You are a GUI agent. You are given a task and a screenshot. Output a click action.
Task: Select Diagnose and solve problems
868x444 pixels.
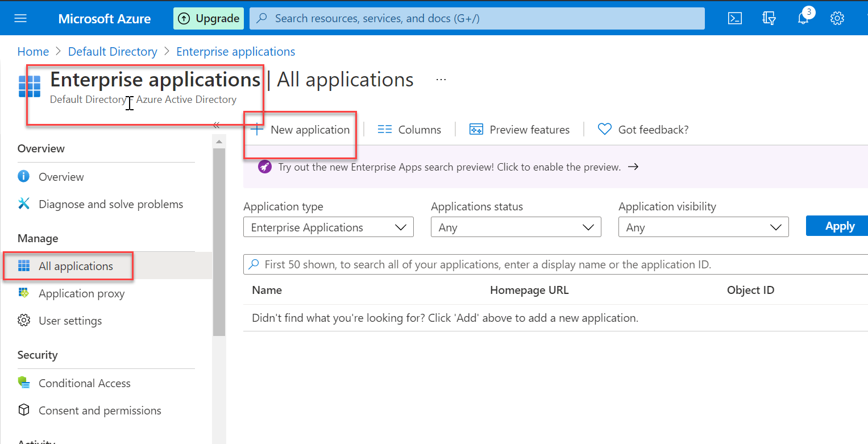click(110, 204)
